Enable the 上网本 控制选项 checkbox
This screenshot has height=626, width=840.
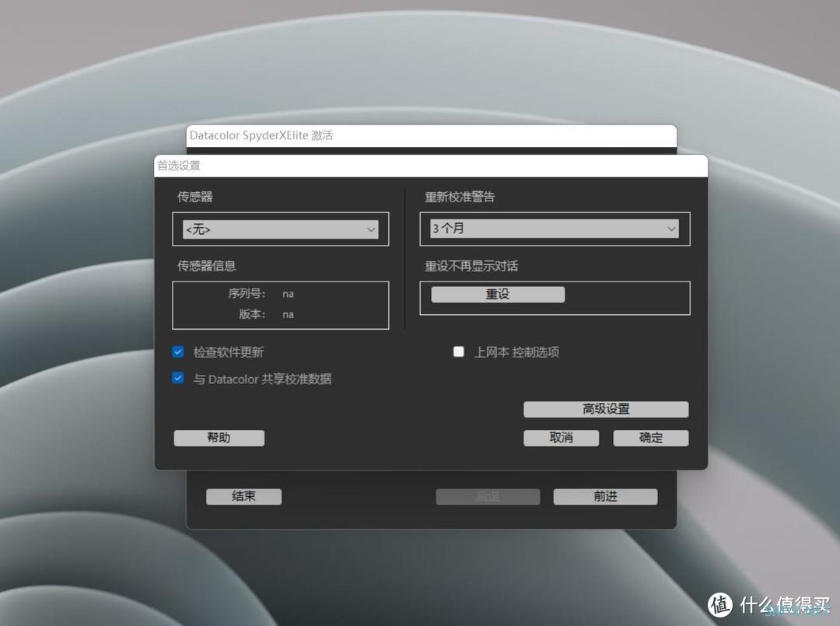[x=459, y=351]
